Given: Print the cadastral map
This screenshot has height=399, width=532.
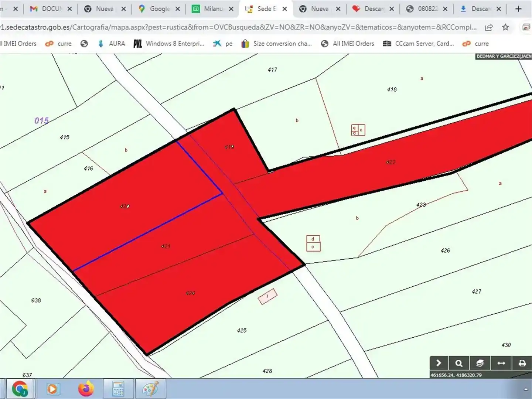Looking at the screenshot, I should pyautogui.click(x=522, y=363).
